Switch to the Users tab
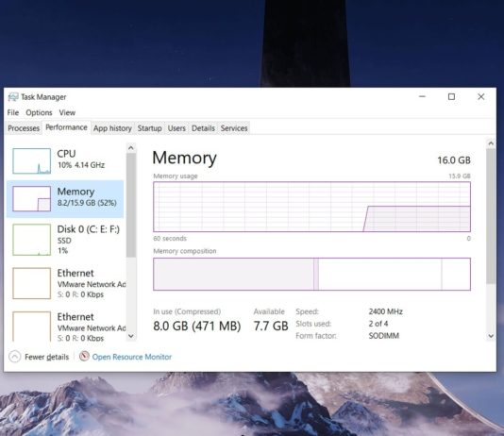 tap(176, 128)
